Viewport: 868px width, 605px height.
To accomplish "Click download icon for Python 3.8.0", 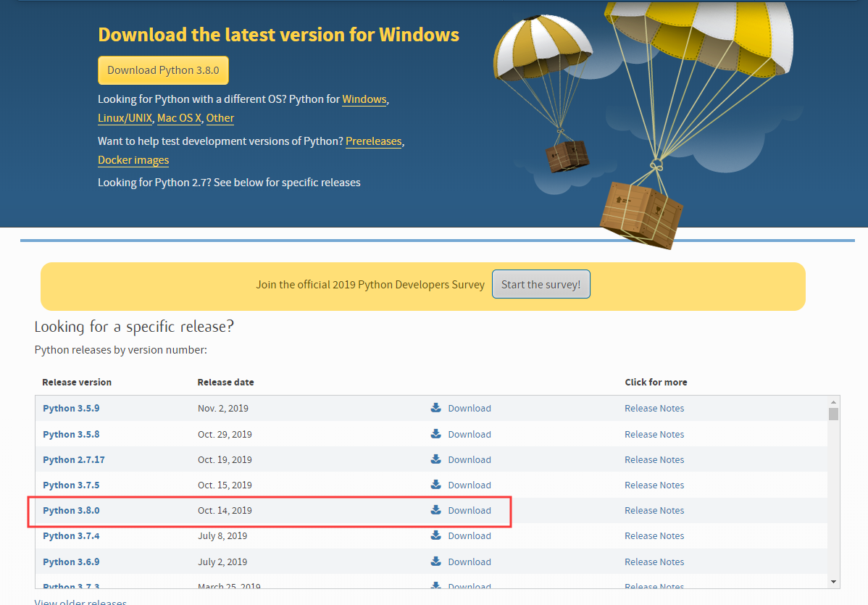I will [x=436, y=510].
